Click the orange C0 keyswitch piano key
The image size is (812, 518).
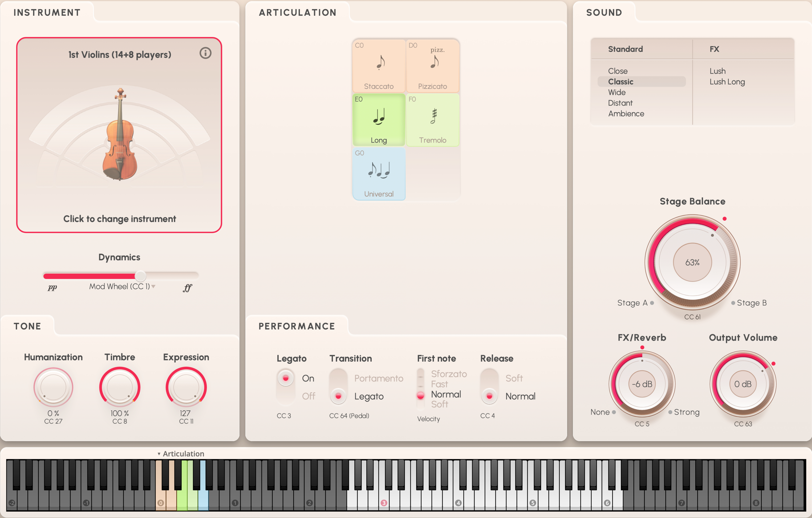(x=161, y=499)
